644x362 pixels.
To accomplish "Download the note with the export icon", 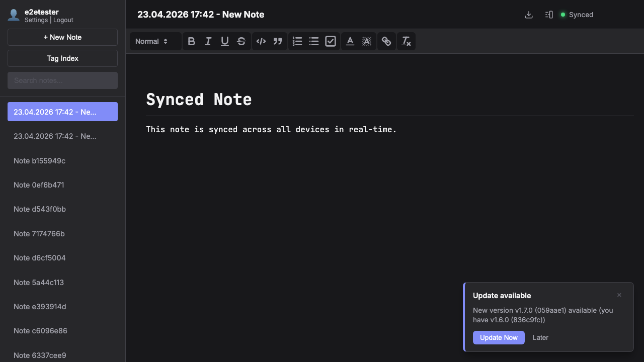I will click(528, 15).
